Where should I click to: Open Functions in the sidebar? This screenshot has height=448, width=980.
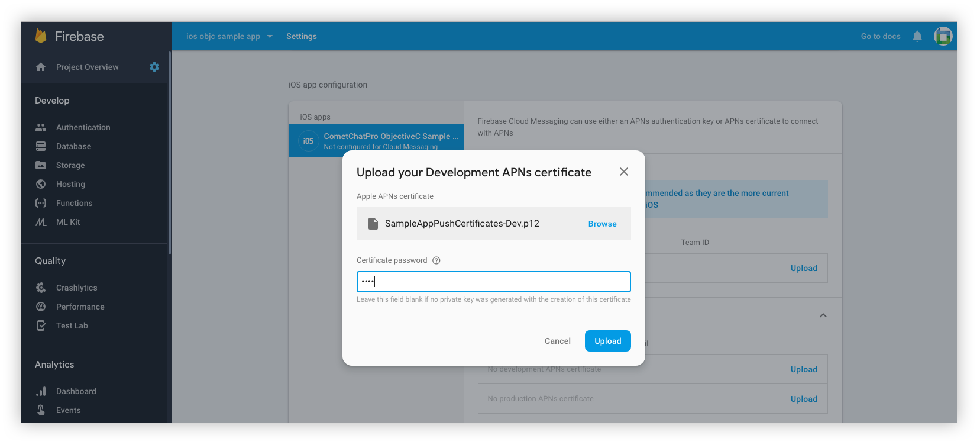74,203
